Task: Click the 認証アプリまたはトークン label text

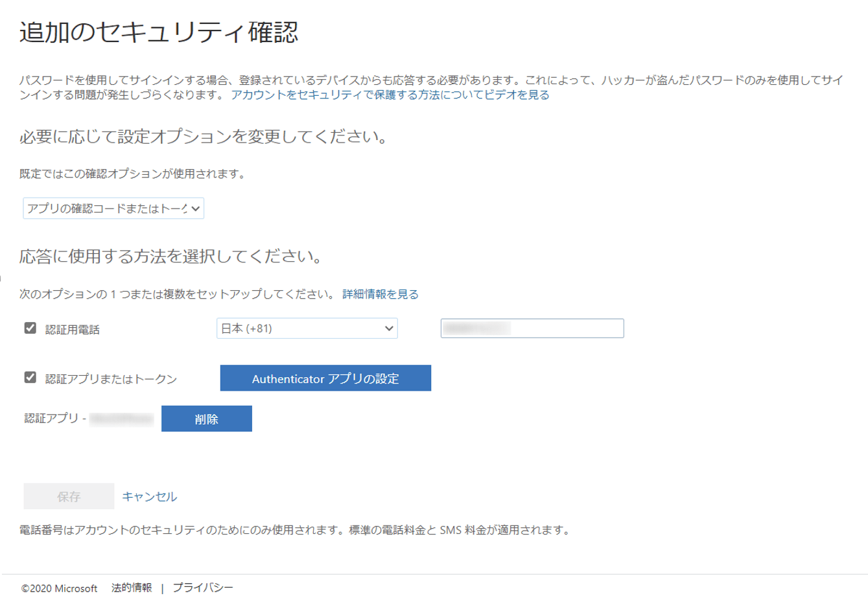Action: [111, 379]
